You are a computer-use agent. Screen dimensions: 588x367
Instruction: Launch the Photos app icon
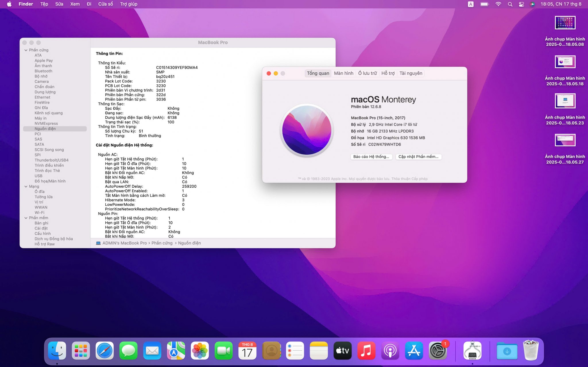coord(200,351)
